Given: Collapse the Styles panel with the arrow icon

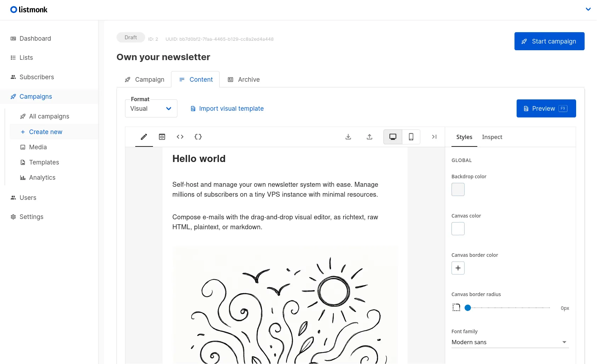Looking at the screenshot, I should [x=434, y=137].
